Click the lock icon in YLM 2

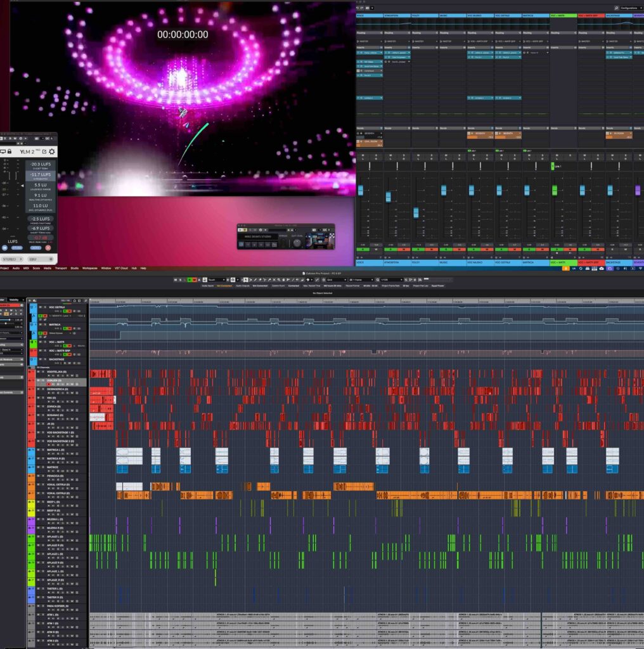pyautogui.click(x=9, y=151)
